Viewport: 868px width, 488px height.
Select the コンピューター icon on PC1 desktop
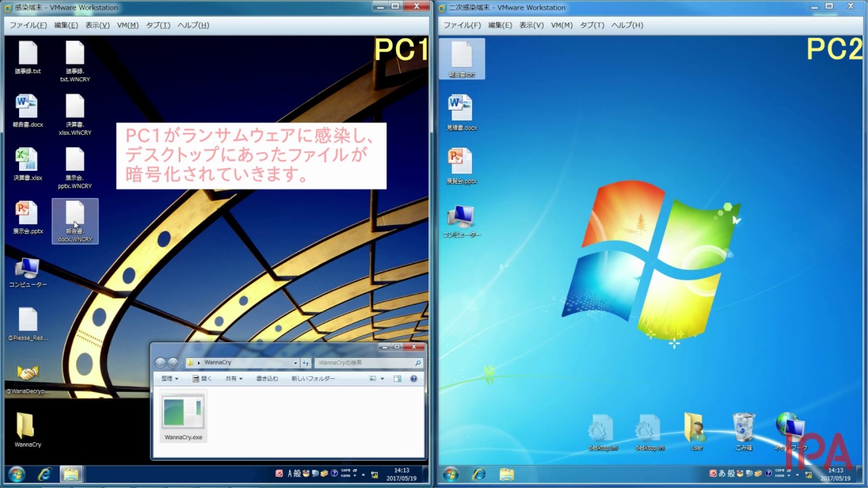tap(28, 272)
